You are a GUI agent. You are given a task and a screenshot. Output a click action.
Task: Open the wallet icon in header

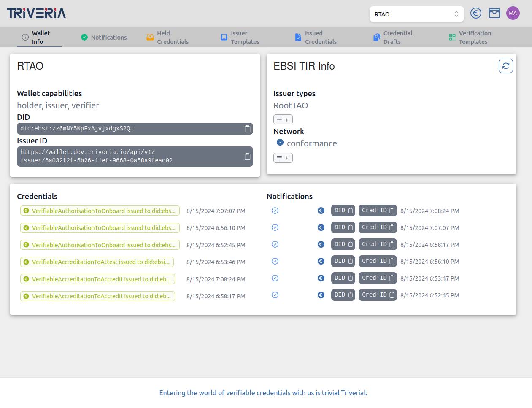click(x=494, y=14)
